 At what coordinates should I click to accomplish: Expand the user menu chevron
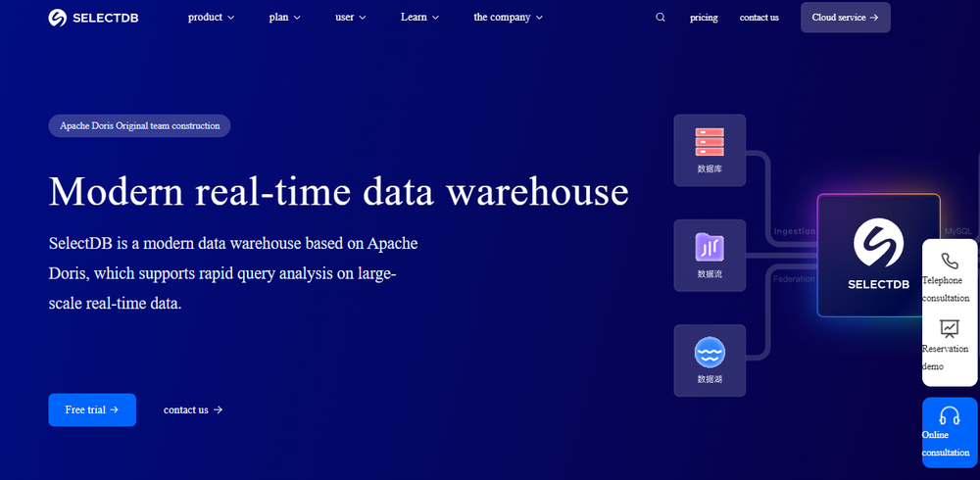pos(363,18)
